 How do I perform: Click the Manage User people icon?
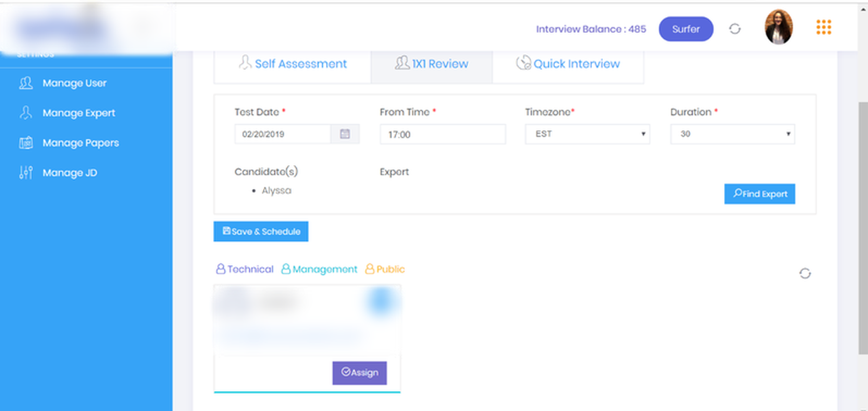[x=26, y=83]
